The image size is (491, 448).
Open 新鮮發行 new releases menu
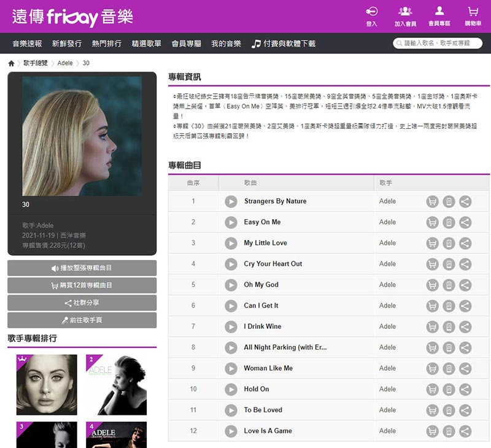pos(67,44)
